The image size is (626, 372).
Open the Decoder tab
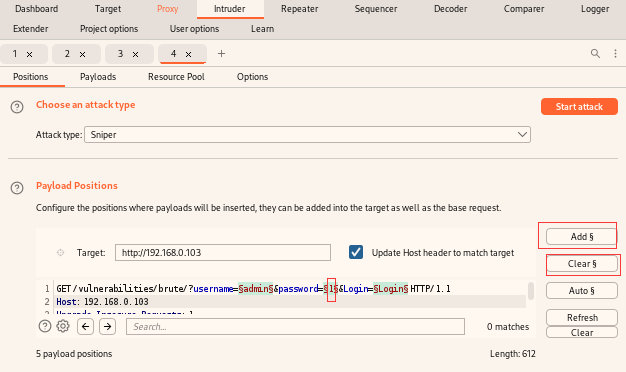click(x=450, y=9)
